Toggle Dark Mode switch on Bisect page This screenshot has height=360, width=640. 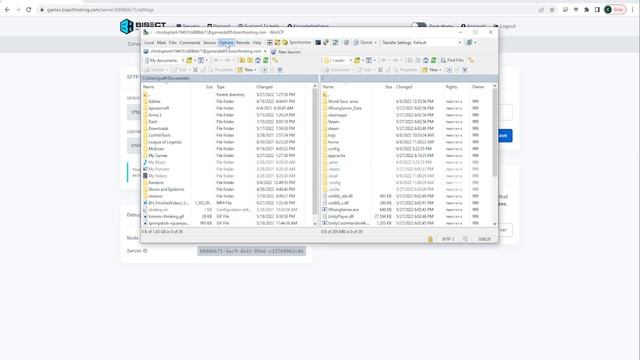click(x=418, y=26)
